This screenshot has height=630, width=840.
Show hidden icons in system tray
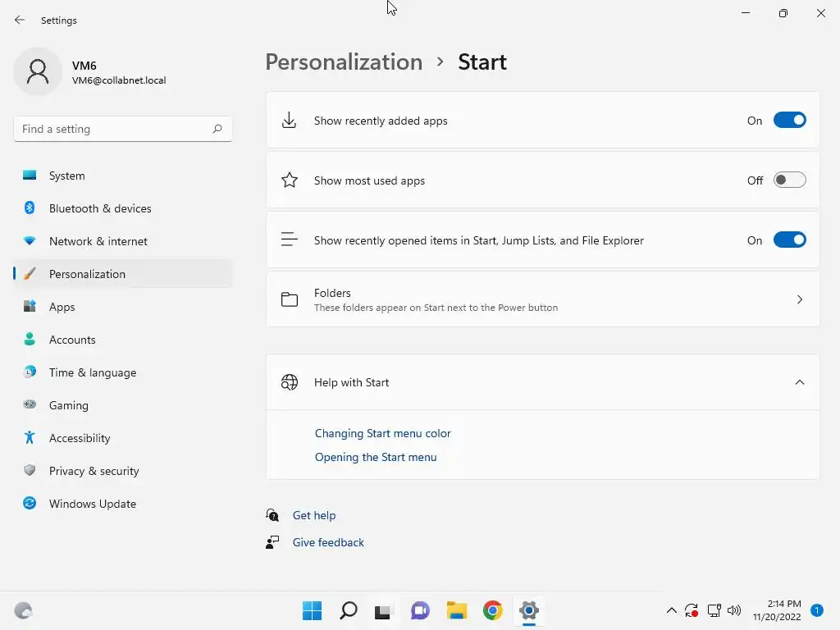[671, 610]
